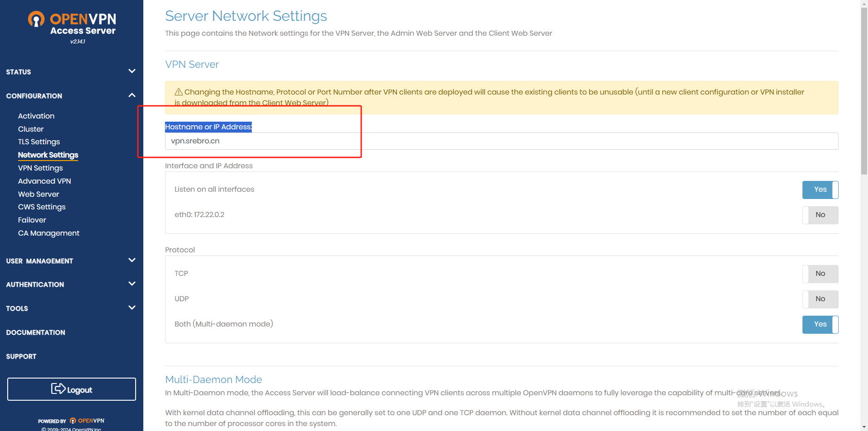This screenshot has width=868, height=431.
Task: Toggle the eth0 172.22.0.2 interface switch
Action: 820,215
